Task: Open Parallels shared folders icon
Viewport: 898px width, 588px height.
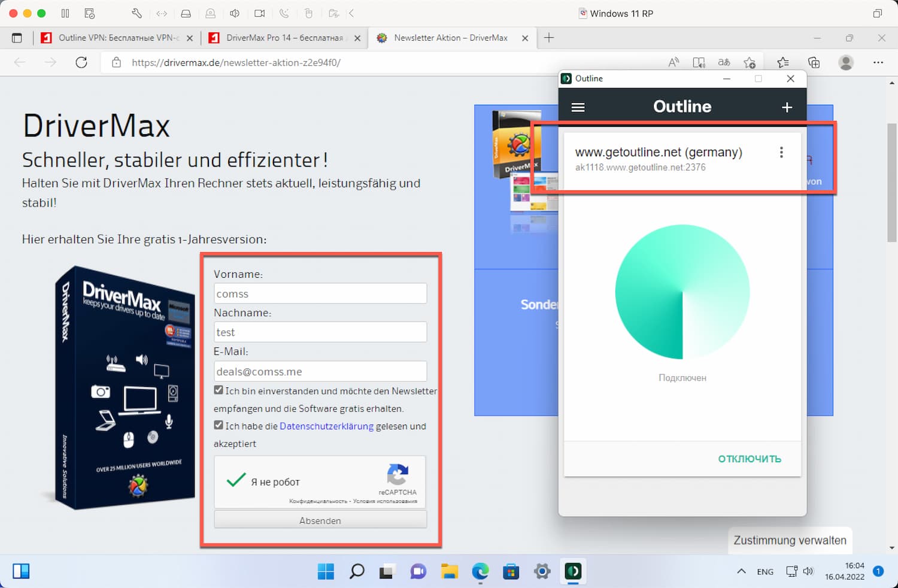Action: coord(334,13)
